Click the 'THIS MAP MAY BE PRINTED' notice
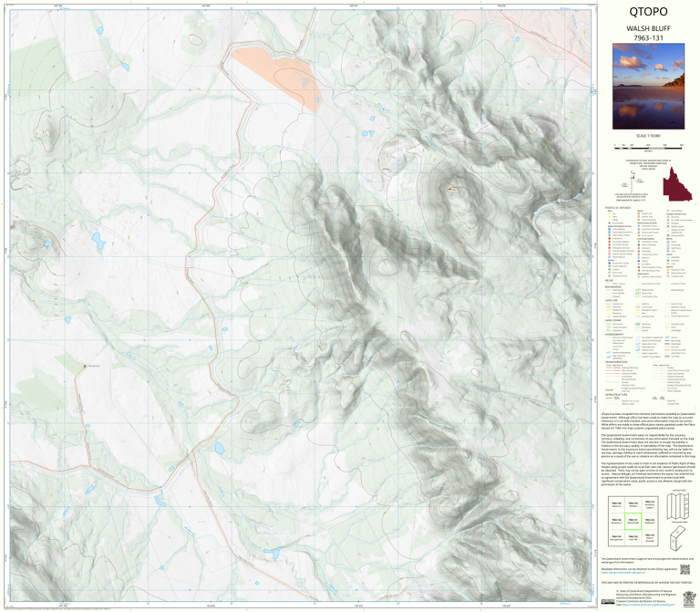The height and width of the screenshot is (612, 700). point(648,583)
